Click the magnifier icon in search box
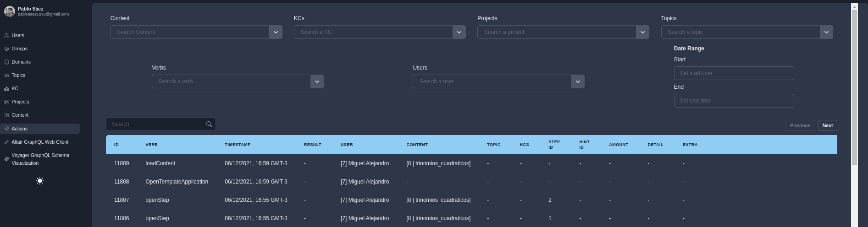This screenshot has width=868, height=227. point(209,124)
